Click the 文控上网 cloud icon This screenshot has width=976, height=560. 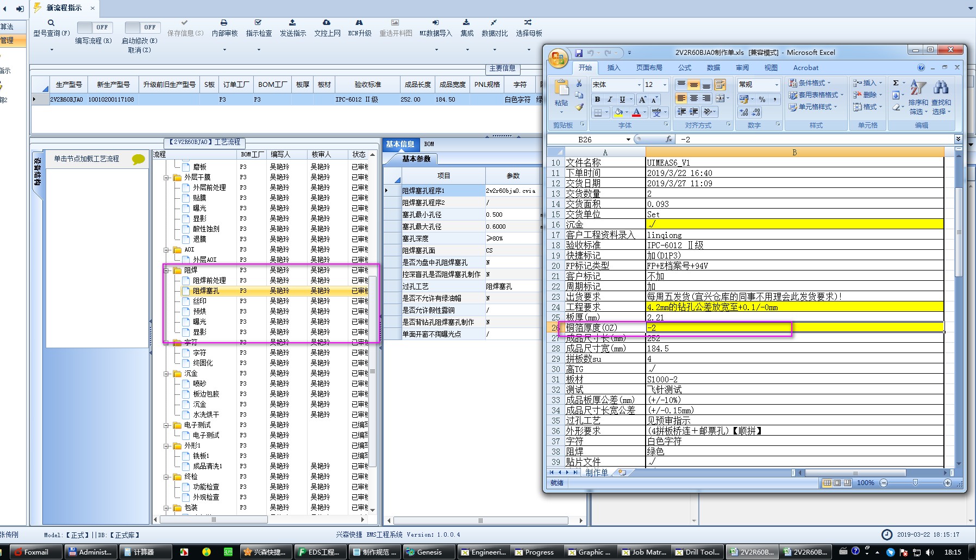click(x=327, y=23)
